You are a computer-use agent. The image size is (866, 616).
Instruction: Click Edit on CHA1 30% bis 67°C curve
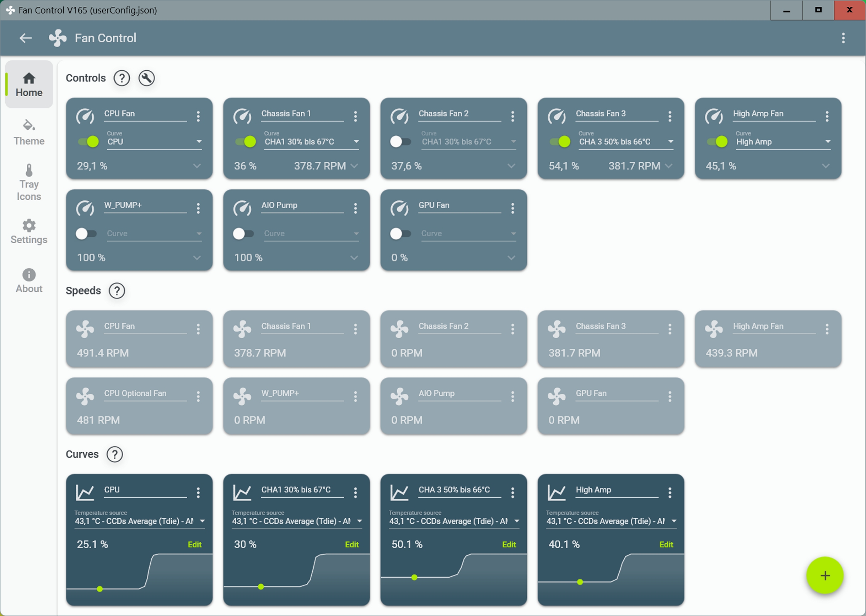352,545
